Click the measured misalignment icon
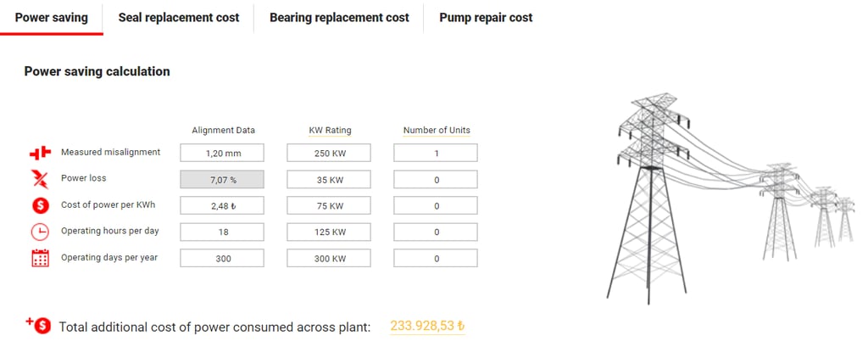The image size is (868, 358). (x=40, y=153)
